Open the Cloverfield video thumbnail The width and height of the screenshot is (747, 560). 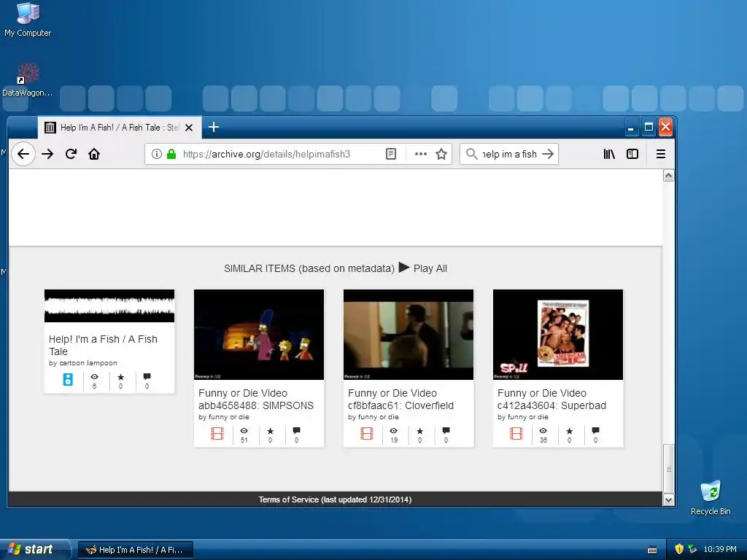[409, 334]
